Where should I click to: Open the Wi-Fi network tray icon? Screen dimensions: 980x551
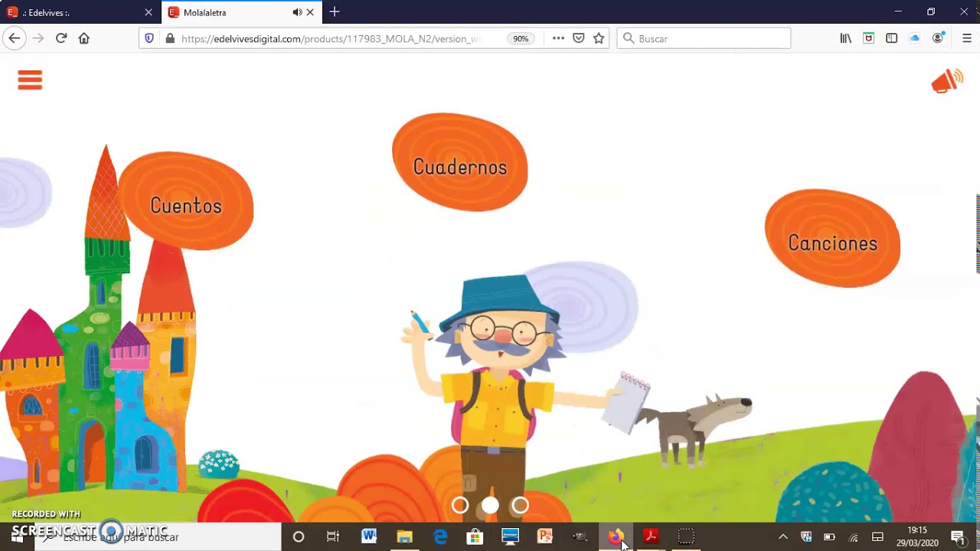854,536
